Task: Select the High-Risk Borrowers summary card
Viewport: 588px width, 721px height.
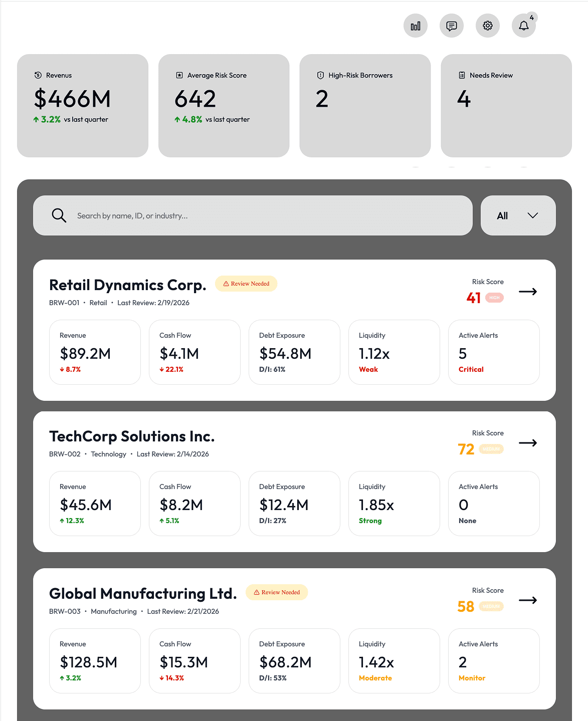Action: tap(365, 106)
